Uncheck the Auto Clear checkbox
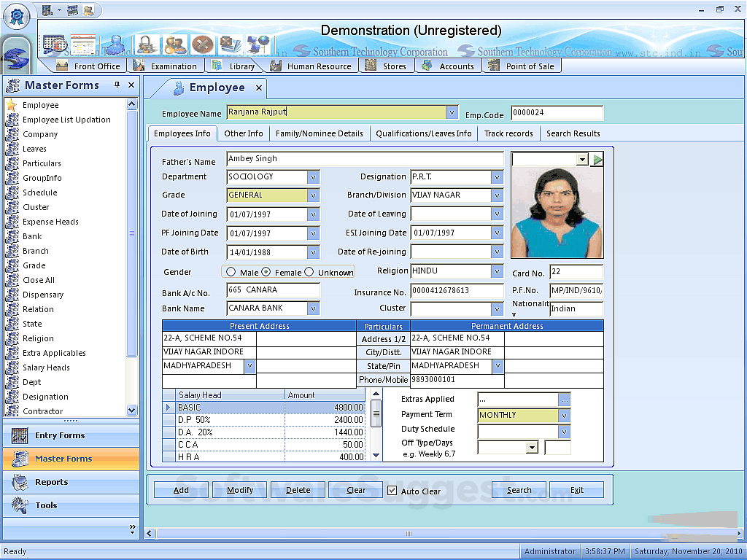This screenshot has height=560, width=747. (x=392, y=491)
